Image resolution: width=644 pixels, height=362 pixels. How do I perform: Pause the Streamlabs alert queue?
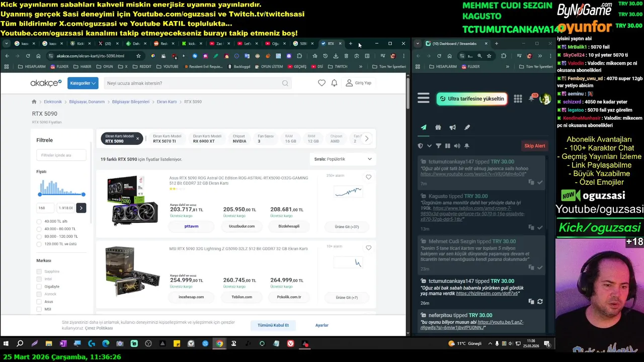448,146
